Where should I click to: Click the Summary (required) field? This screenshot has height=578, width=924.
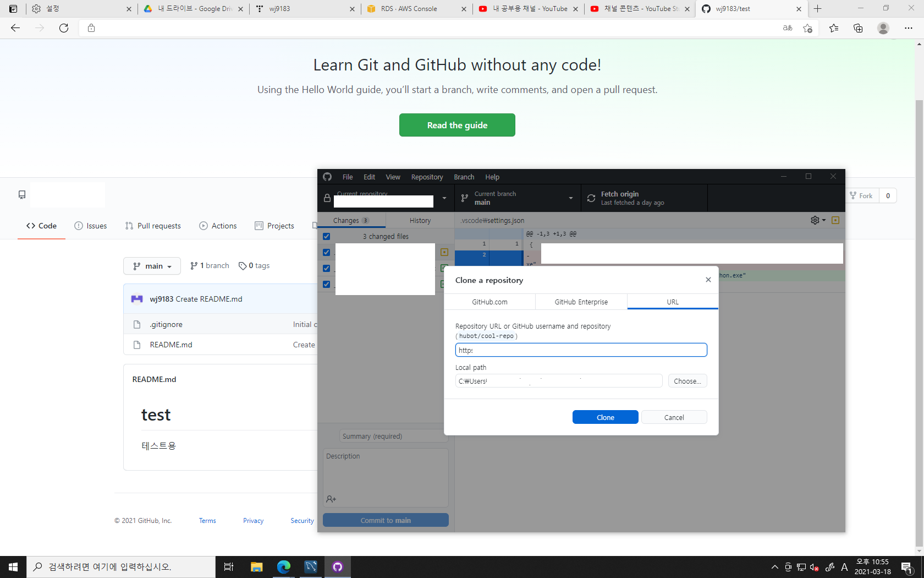[393, 436]
